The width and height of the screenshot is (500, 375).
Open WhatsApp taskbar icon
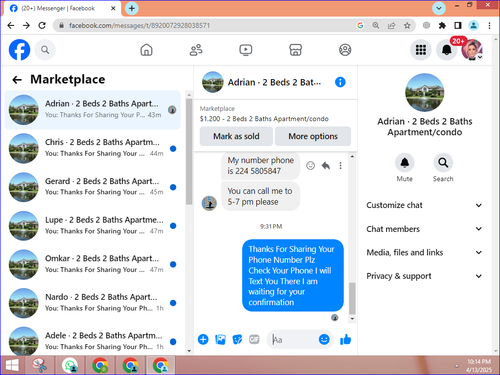70,366
